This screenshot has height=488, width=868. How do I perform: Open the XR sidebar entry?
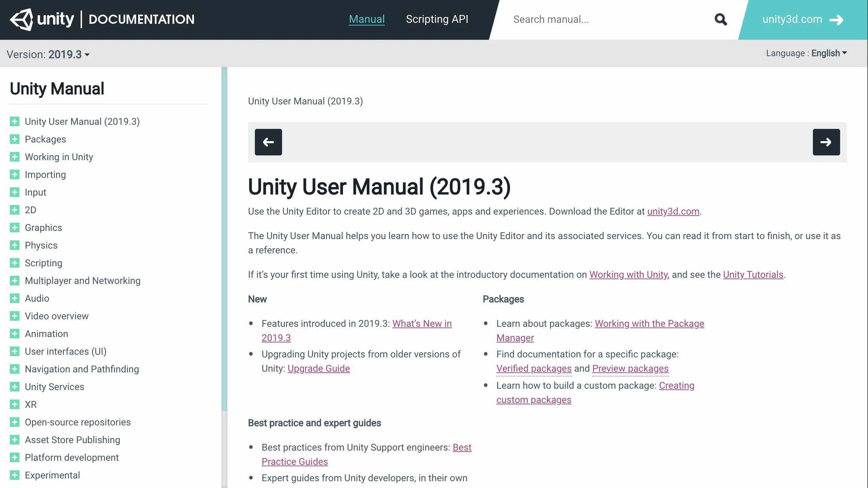(31, 404)
